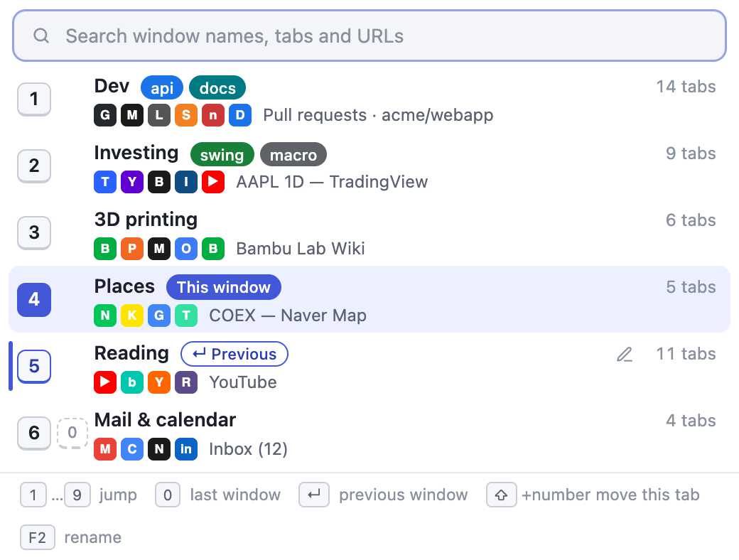
Task: Open the navy I tab icon in Investing
Action: pyautogui.click(x=186, y=182)
